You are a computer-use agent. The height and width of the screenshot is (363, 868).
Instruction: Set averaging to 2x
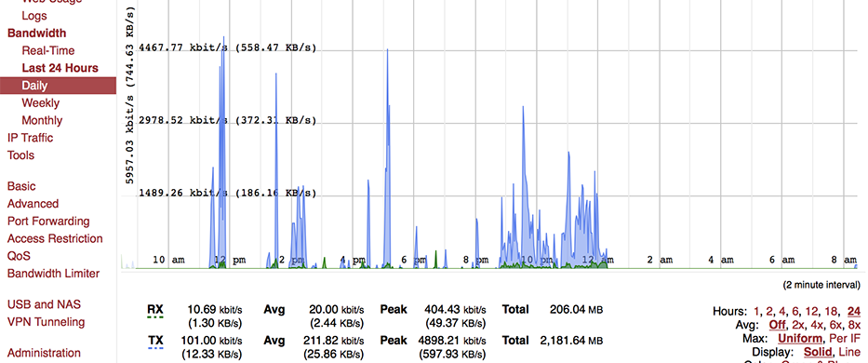pos(796,325)
